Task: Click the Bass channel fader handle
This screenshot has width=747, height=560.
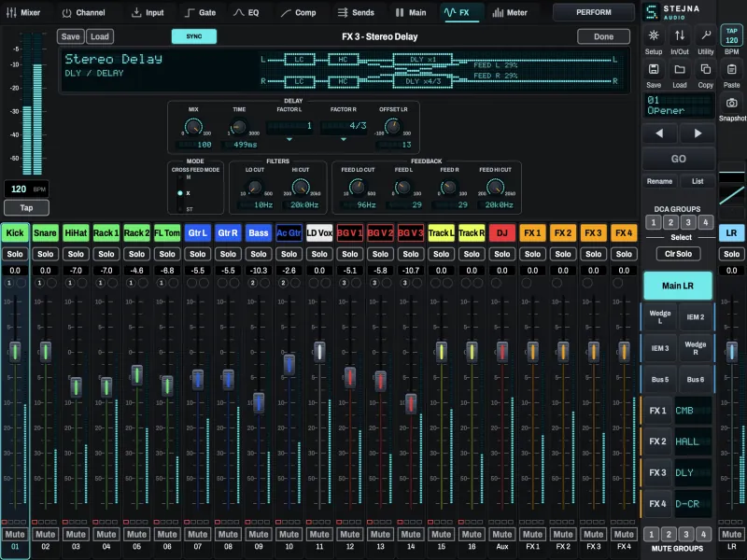Action: click(259, 403)
